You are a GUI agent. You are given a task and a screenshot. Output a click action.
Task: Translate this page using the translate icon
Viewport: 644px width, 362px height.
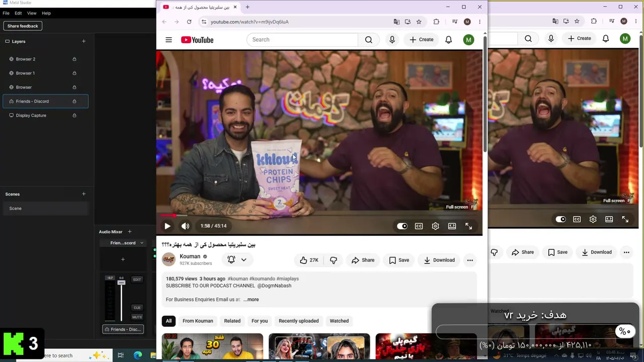(x=396, y=22)
